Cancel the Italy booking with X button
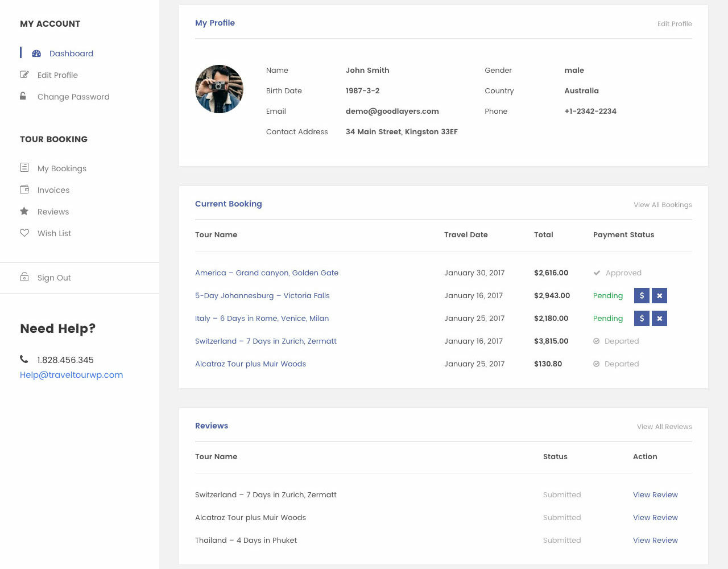This screenshot has width=728, height=569. pyautogui.click(x=659, y=319)
